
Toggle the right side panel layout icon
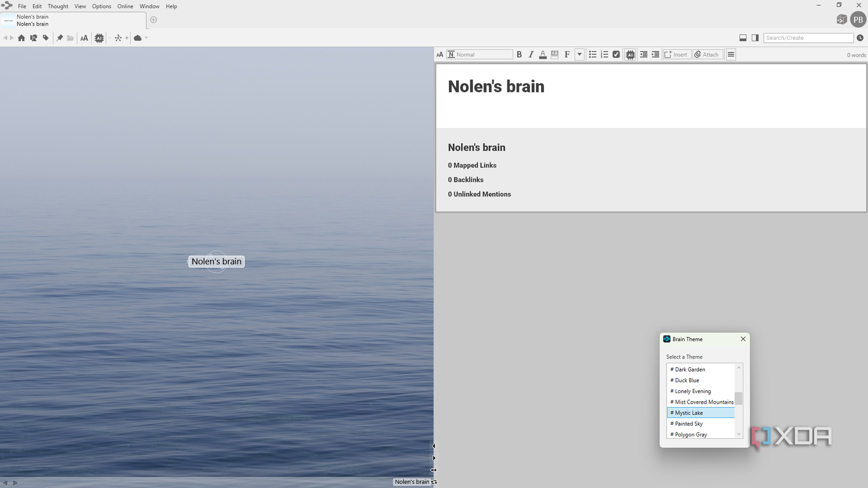click(755, 38)
